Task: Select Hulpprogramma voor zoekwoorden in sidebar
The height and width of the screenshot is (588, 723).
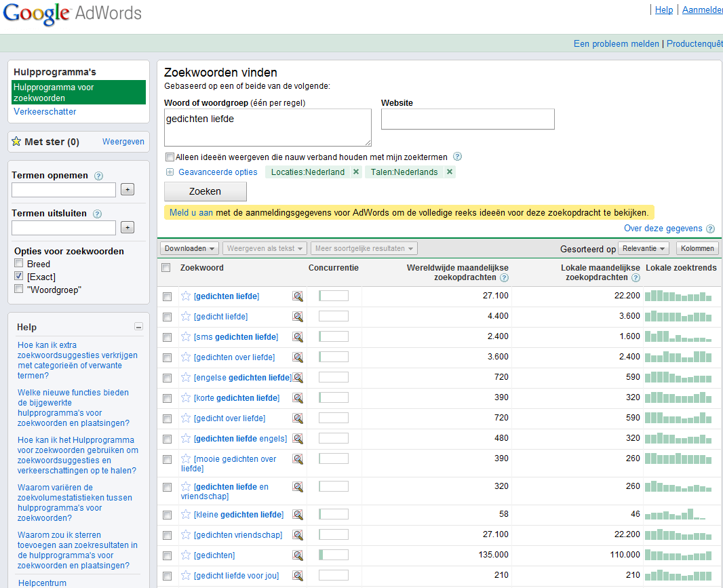Action: [79, 92]
